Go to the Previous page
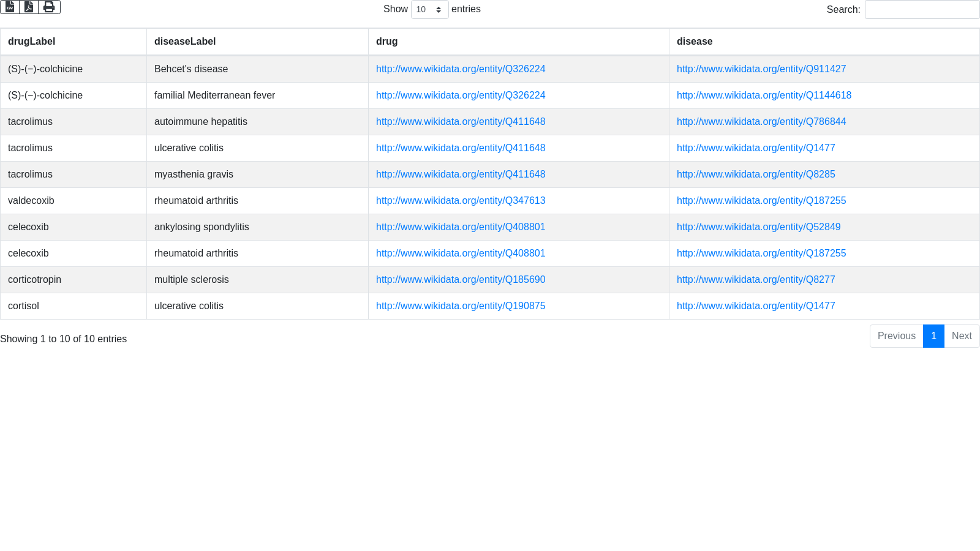The width and height of the screenshot is (980, 551). 896,336
